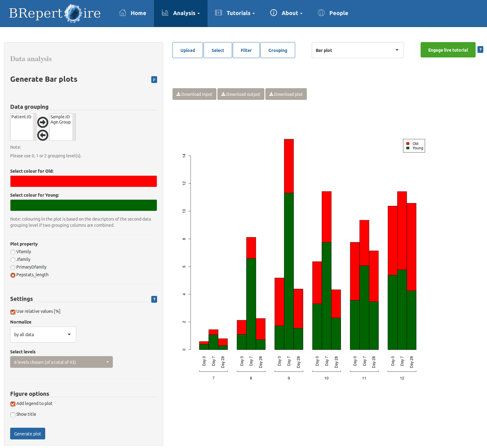The image size is (487, 448).
Task: Open help icon beside Generate Bar plots
Action: (x=154, y=80)
